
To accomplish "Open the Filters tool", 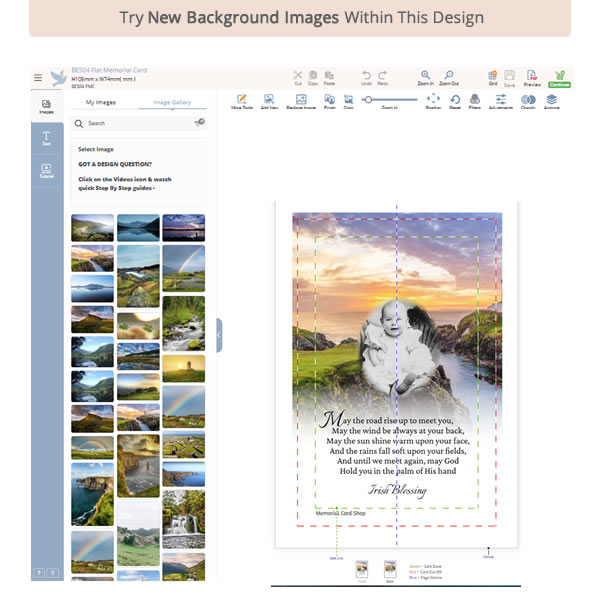I will point(475,101).
